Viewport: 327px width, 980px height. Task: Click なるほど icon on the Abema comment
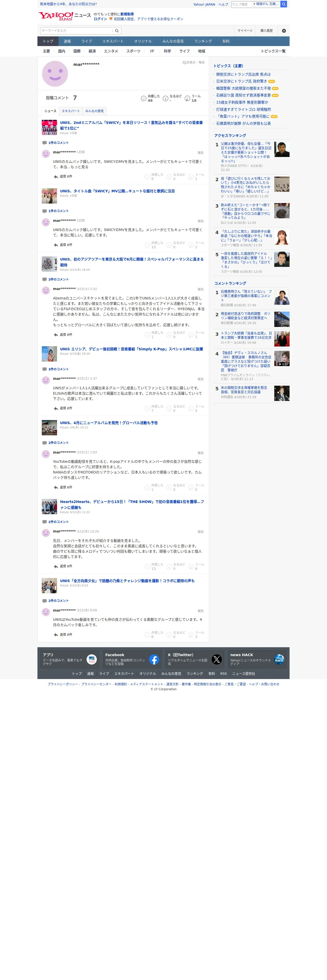coord(169,335)
